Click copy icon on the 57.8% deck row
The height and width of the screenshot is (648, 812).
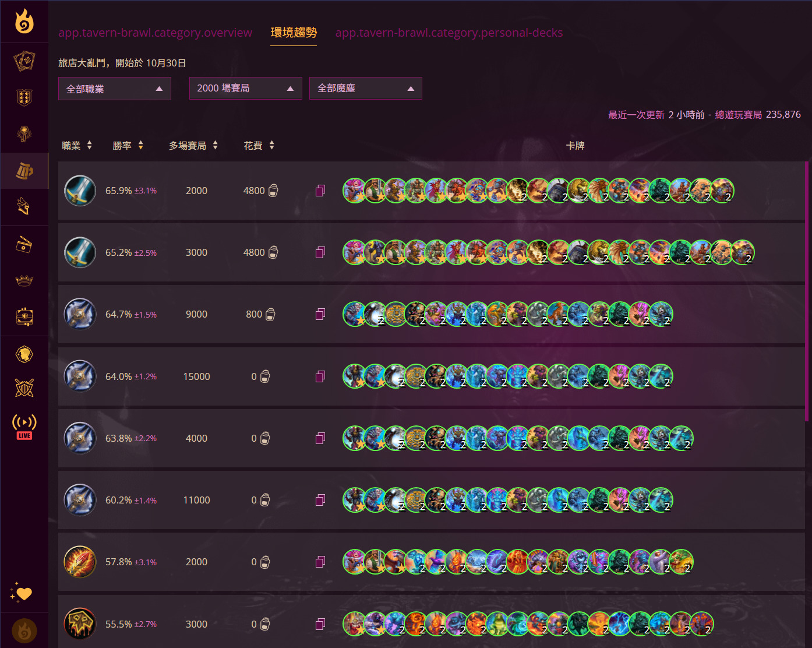(x=320, y=562)
